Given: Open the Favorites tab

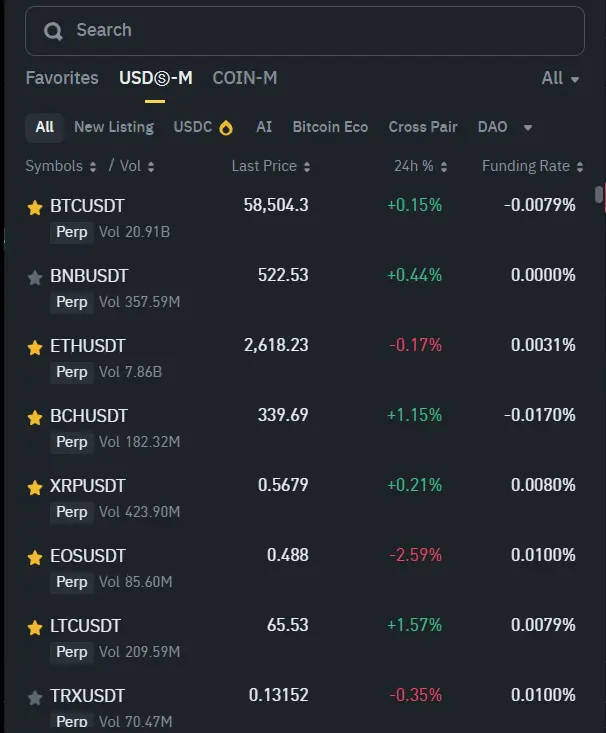Looking at the screenshot, I should pos(62,78).
